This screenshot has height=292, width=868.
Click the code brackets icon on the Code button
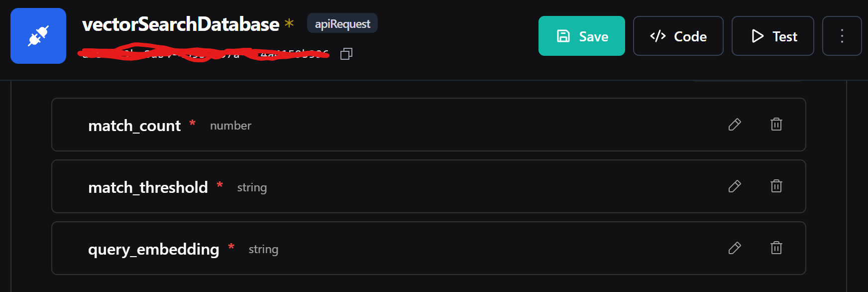click(658, 36)
